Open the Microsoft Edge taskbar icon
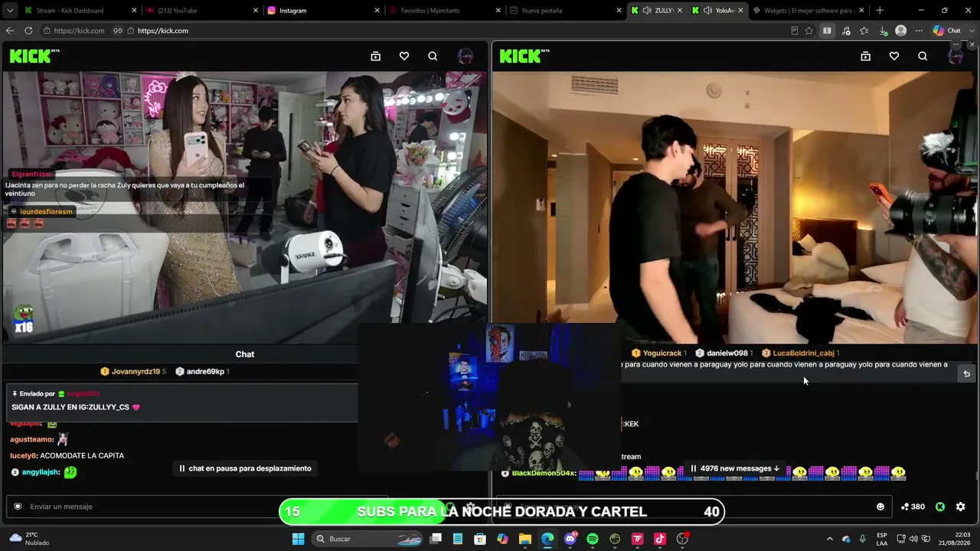The height and width of the screenshot is (551, 980). click(x=547, y=539)
